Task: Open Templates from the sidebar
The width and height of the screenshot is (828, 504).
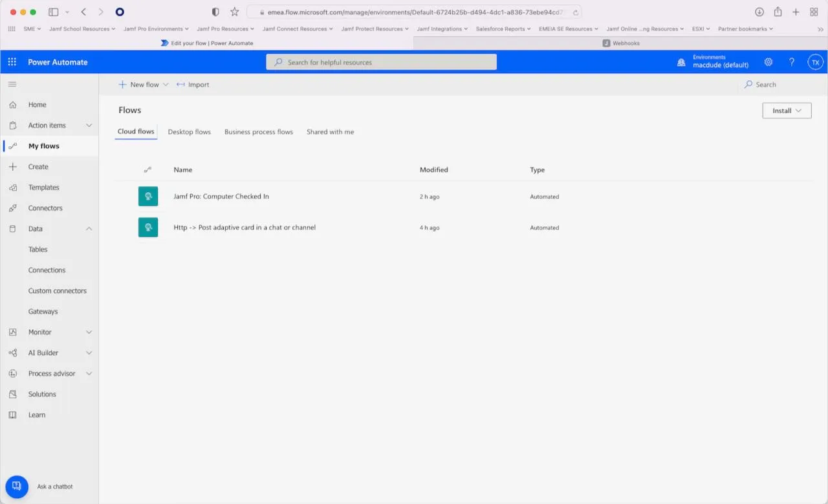Action: click(43, 187)
